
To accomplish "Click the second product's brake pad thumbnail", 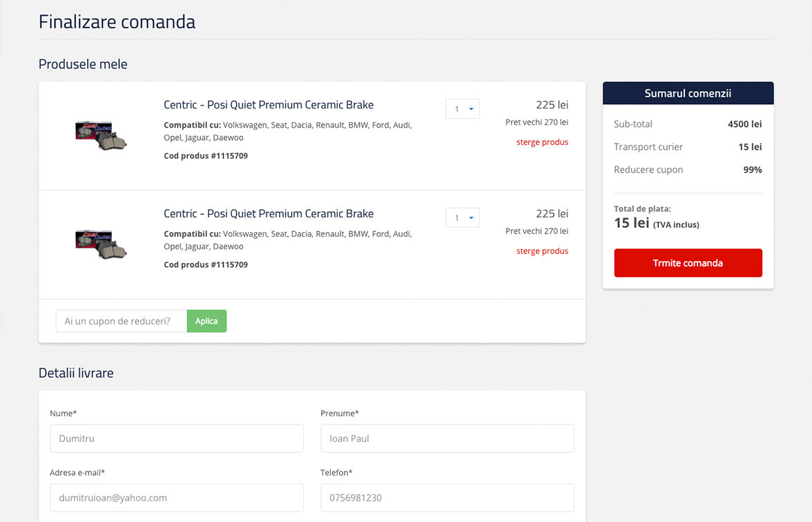I will pyautogui.click(x=101, y=243).
